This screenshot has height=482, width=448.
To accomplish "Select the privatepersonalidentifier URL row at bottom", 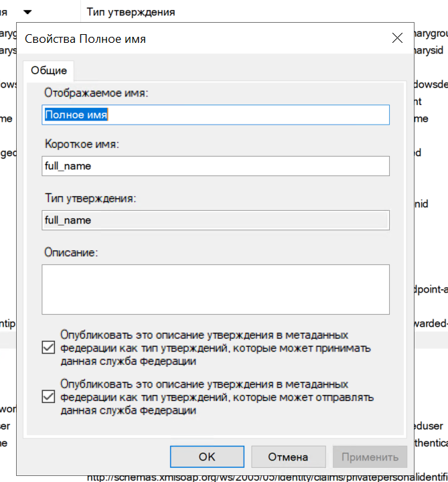I will point(268,477).
